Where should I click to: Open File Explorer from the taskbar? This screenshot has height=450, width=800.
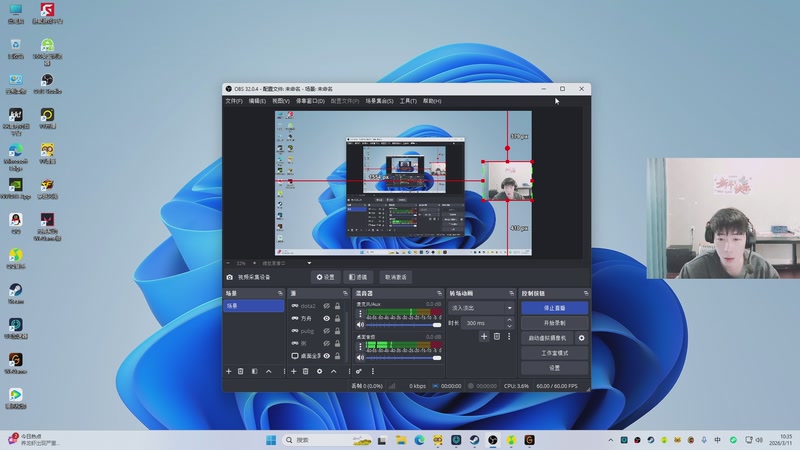pyautogui.click(x=401, y=440)
